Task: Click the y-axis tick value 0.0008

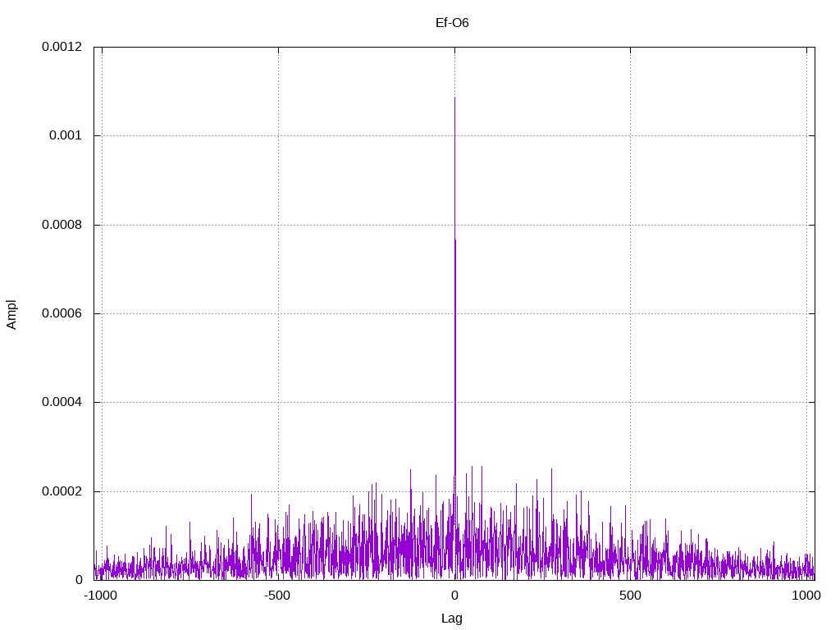Action: click(62, 225)
